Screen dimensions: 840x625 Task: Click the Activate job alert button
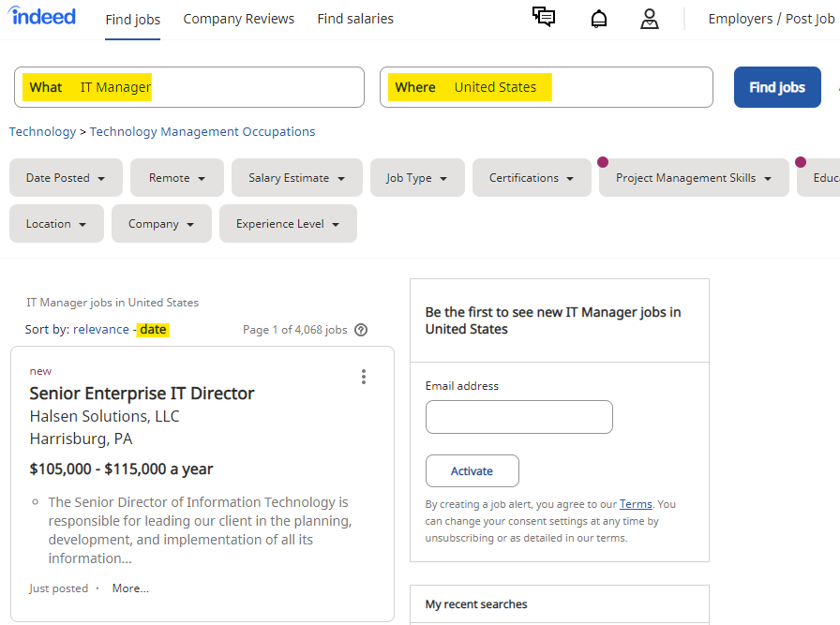click(472, 471)
